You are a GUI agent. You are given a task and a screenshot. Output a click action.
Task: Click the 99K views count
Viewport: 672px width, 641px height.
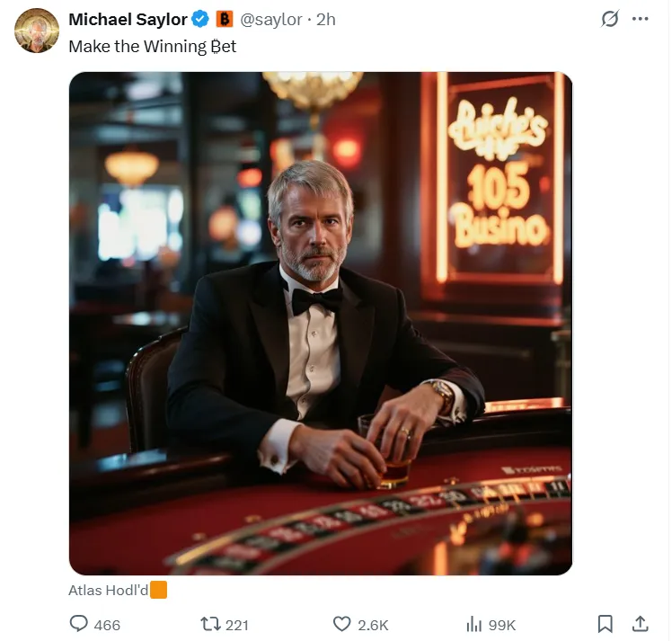click(502, 625)
